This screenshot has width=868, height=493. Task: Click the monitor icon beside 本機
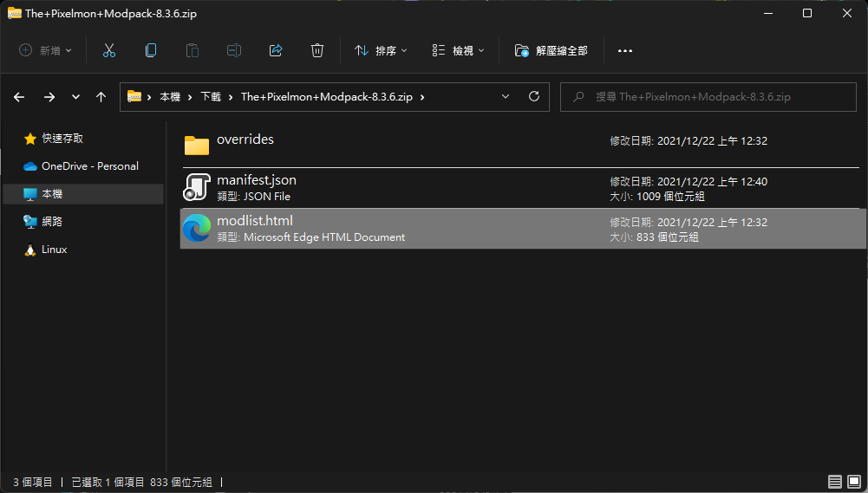[x=29, y=194]
